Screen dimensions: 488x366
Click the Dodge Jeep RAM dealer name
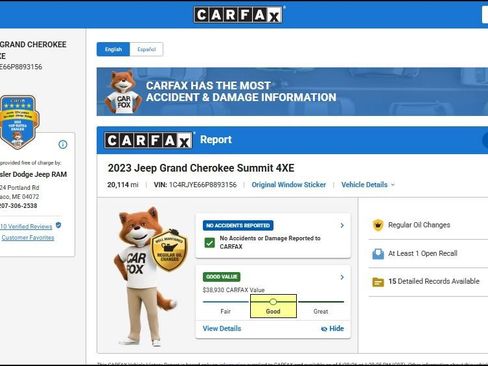33,174
